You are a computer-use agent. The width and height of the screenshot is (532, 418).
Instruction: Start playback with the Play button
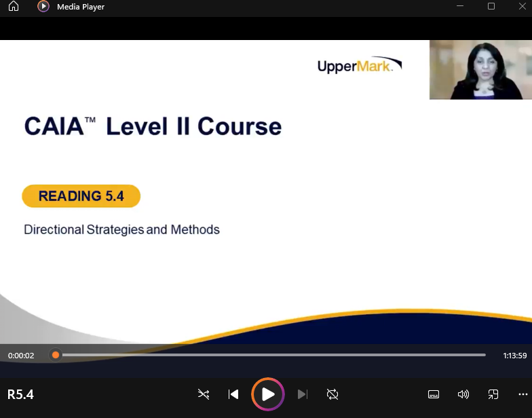point(268,394)
